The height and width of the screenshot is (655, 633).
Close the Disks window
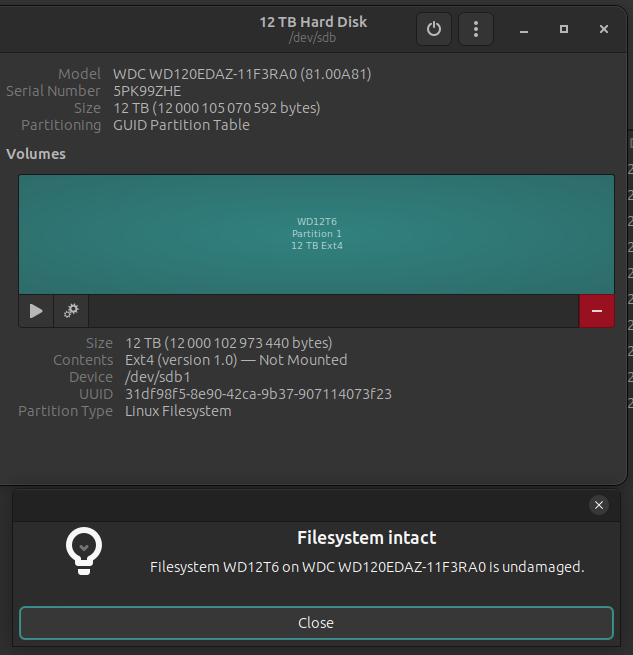coord(604,29)
